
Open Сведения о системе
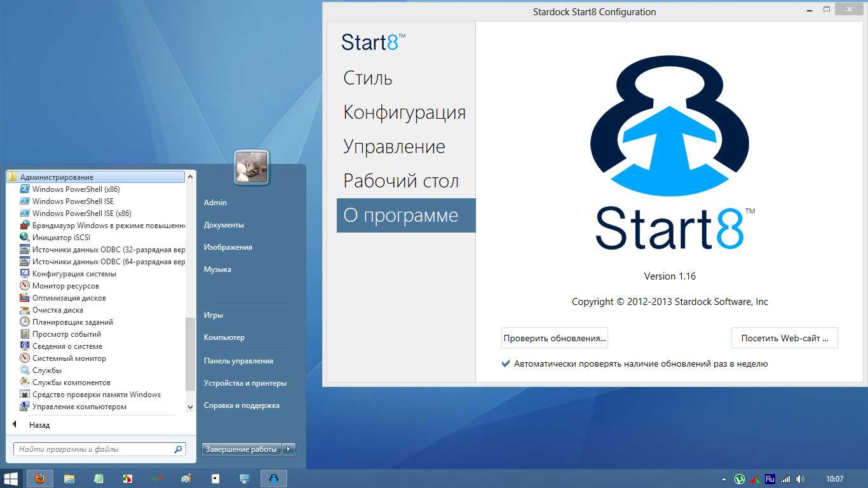tap(61, 346)
